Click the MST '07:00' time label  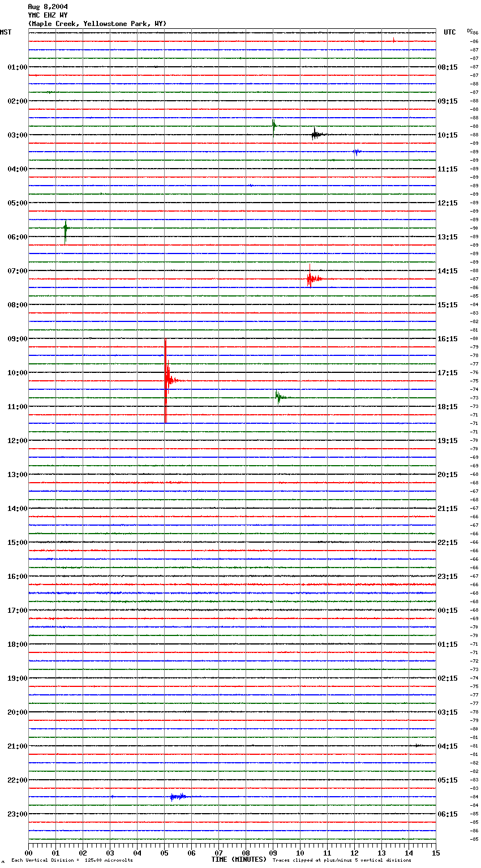[x=18, y=271]
